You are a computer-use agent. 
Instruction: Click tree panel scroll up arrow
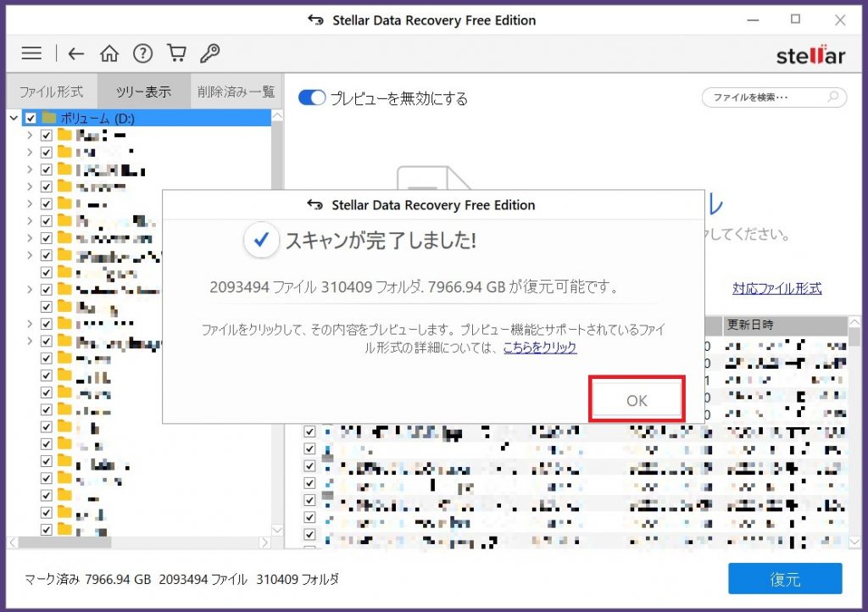pos(277,115)
